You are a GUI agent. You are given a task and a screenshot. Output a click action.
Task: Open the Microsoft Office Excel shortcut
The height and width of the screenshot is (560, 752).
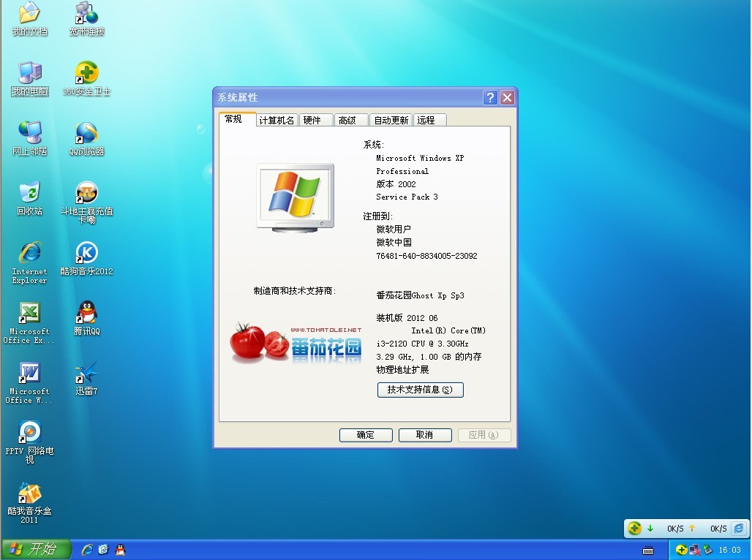[x=29, y=313]
